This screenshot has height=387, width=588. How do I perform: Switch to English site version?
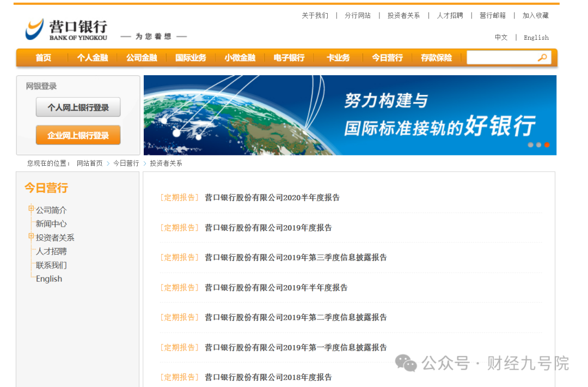click(536, 38)
